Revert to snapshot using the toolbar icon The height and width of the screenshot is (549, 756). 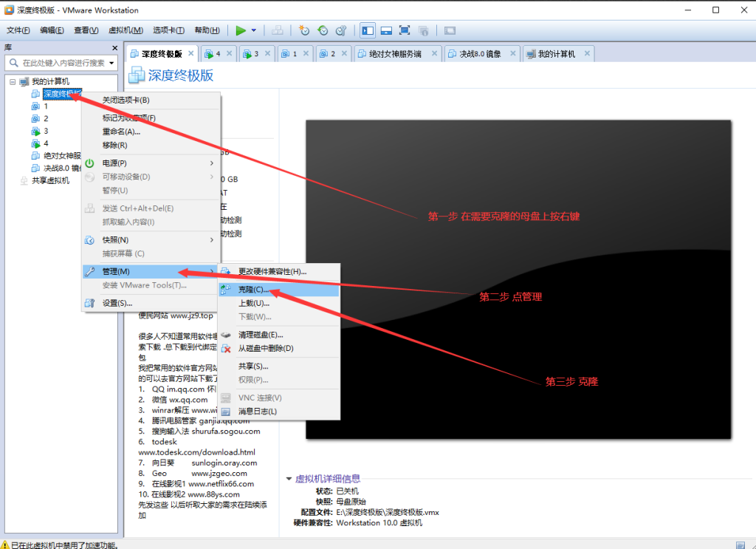(x=323, y=30)
